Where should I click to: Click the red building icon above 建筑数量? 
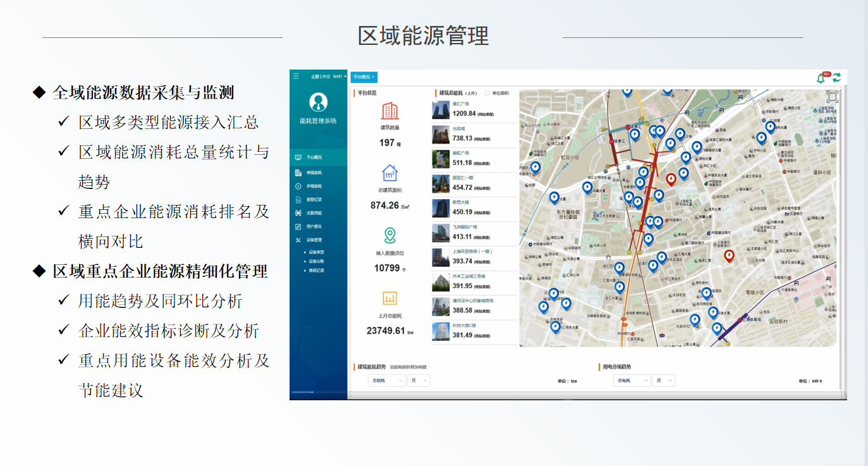(390, 111)
